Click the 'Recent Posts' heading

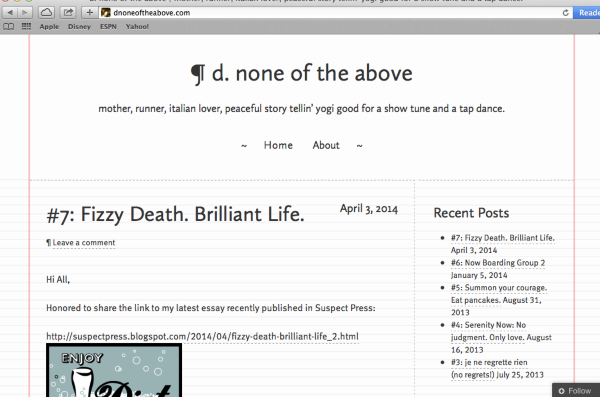click(471, 213)
